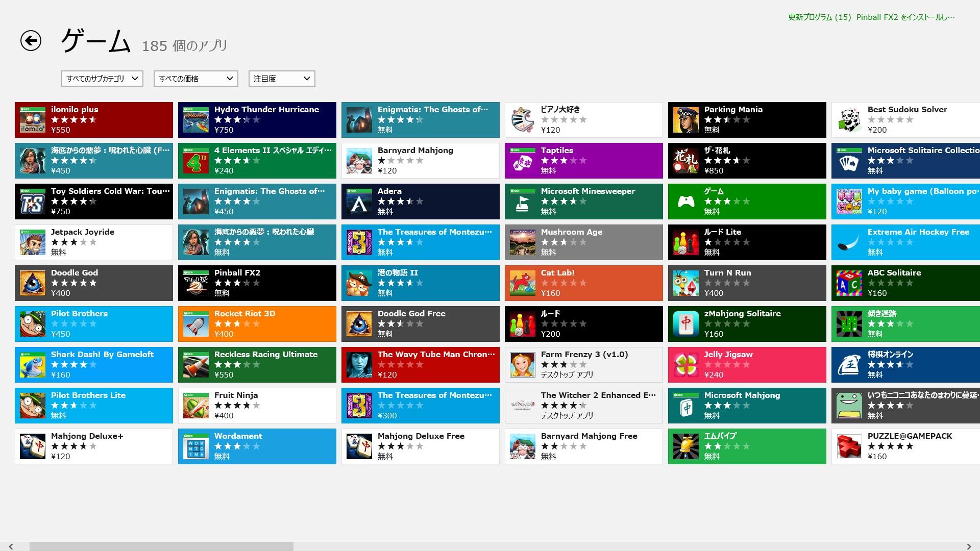Click the back arrow button
The height and width of the screenshot is (551, 980).
(31, 41)
